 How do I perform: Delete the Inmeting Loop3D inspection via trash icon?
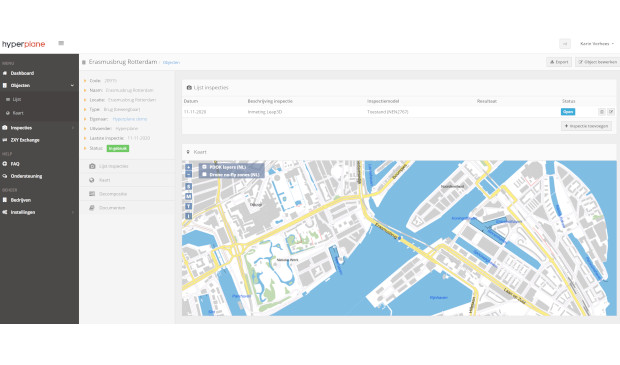(x=602, y=112)
